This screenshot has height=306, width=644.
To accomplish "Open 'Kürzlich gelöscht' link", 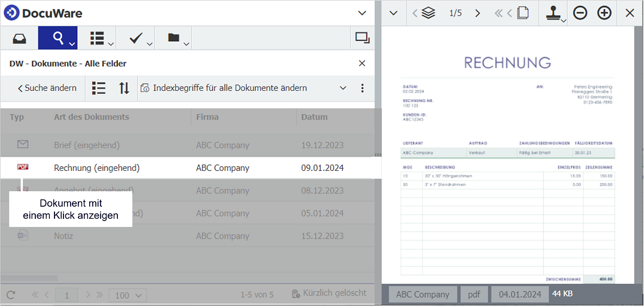I will 329,293.
